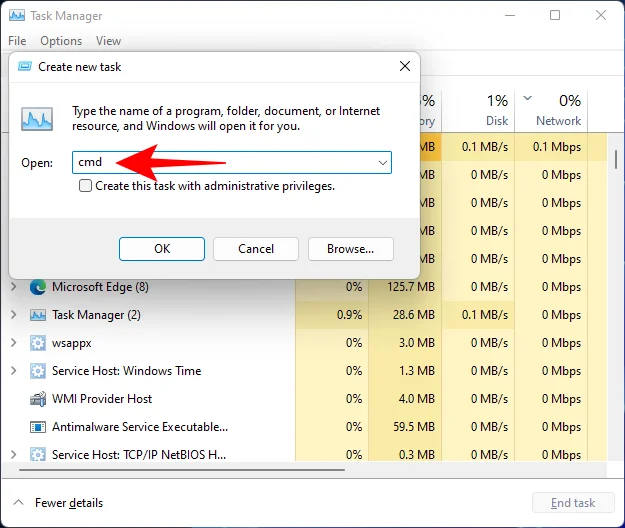The height and width of the screenshot is (528, 625).
Task: Click the Fewer details link
Action: click(x=69, y=503)
